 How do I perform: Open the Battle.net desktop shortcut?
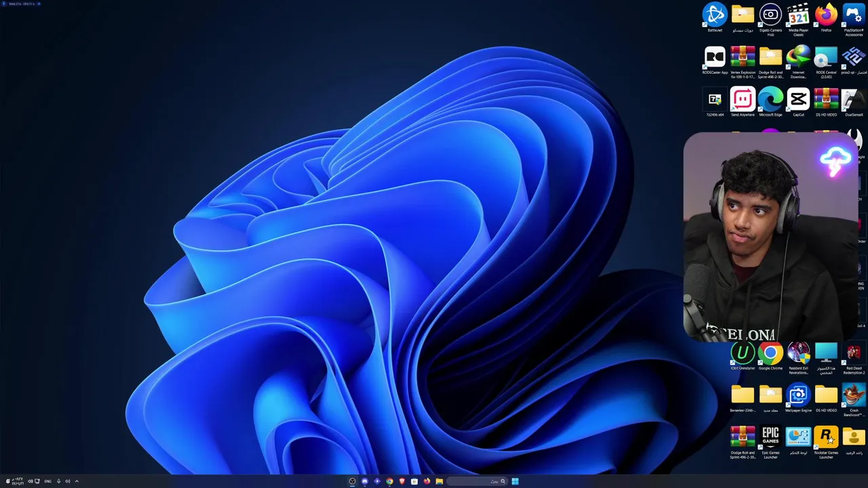click(x=715, y=17)
